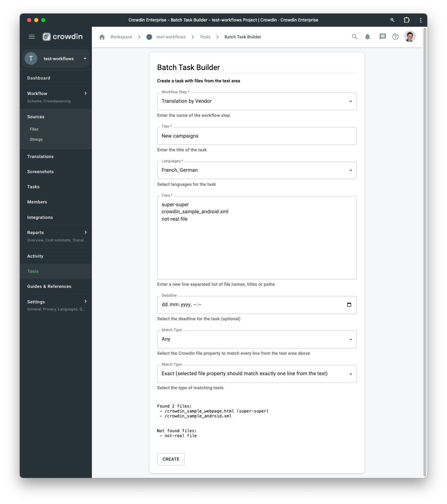This screenshot has width=447, height=504.
Task: Open the messages chat icon
Action: [383, 37]
